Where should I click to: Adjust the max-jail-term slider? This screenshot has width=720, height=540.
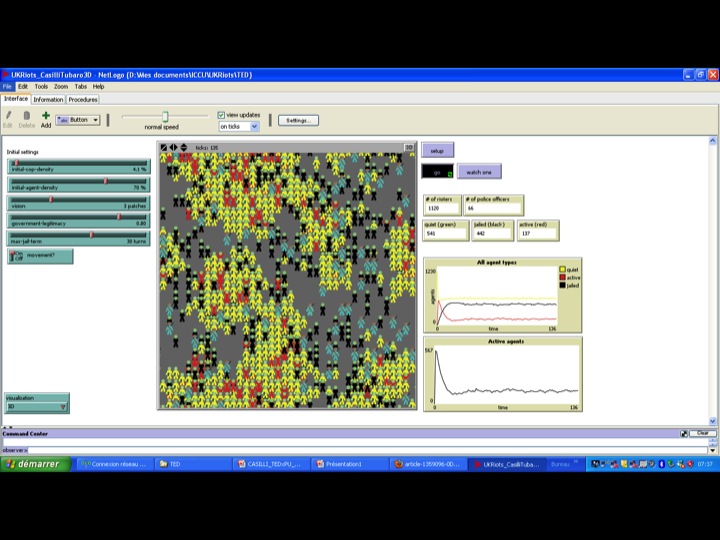point(79,238)
